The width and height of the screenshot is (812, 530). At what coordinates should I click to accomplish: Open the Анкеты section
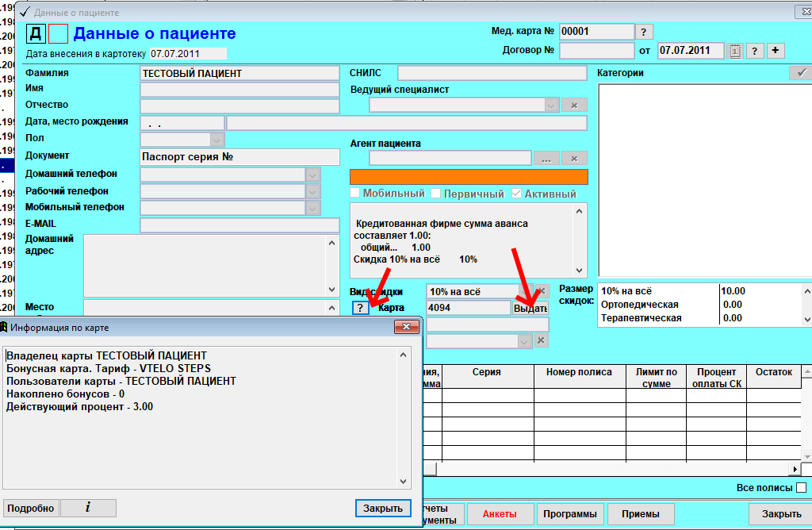(x=500, y=514)
